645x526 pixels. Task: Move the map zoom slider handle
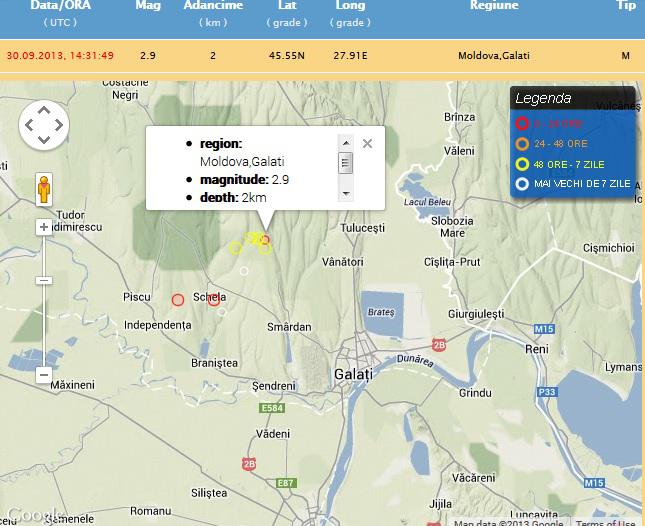[x=43, y=280]
